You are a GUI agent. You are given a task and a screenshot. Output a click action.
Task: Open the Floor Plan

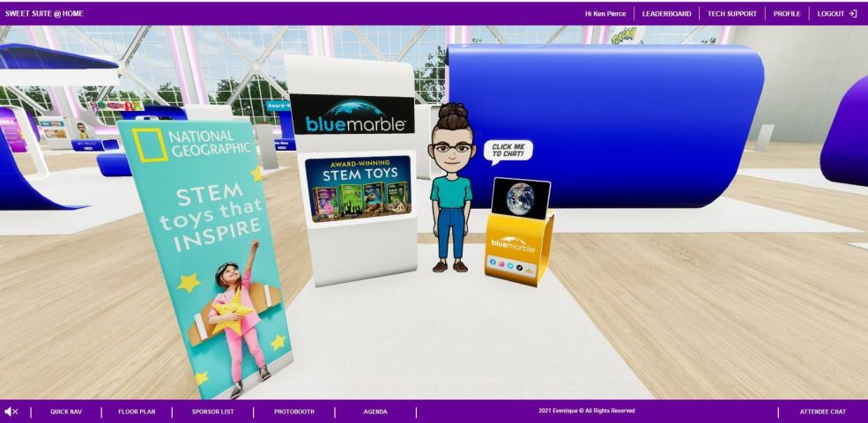point(137,412)
